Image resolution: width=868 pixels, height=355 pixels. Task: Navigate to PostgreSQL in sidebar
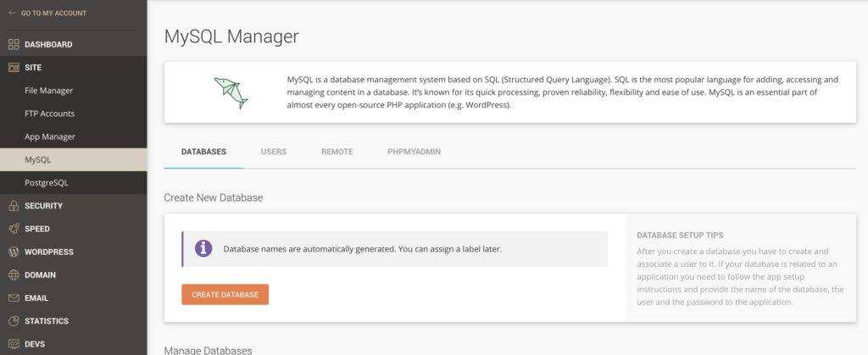pyautogui.click(x=47, y=182)
